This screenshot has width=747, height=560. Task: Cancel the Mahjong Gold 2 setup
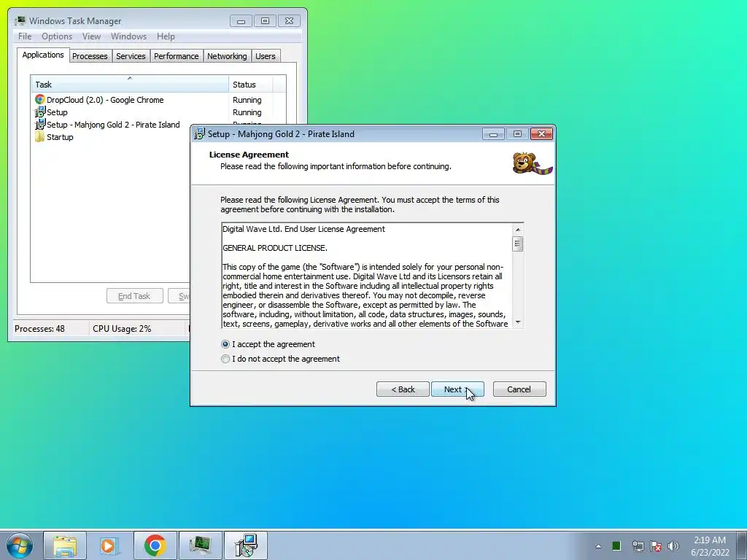519,389
